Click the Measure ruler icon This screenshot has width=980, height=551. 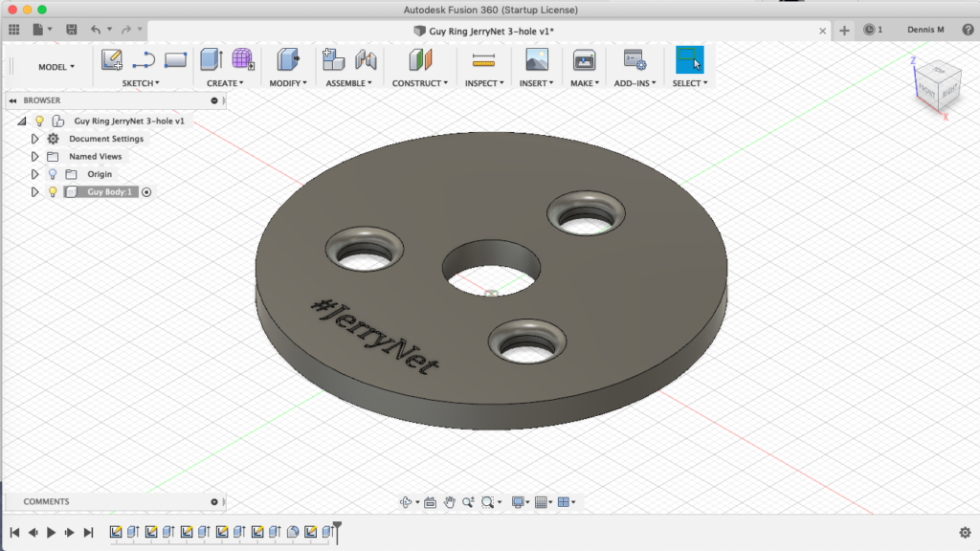483,60
